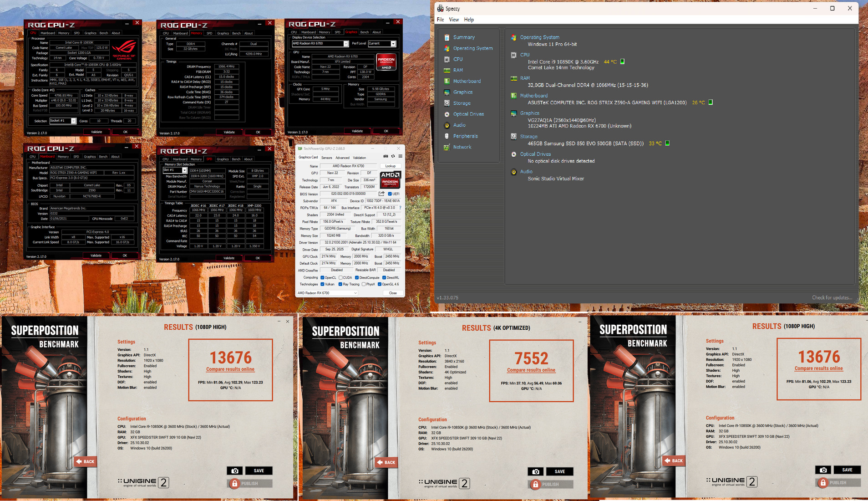This screenshot has height=501, width=868.
Task: Open the Perf Level dropdown in CPU-Z
Action: coord(382,44)
